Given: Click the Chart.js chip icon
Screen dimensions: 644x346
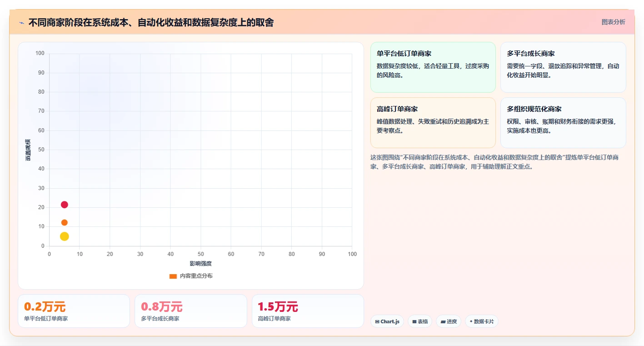Looking at the screenshot, I should coord(377,322).
